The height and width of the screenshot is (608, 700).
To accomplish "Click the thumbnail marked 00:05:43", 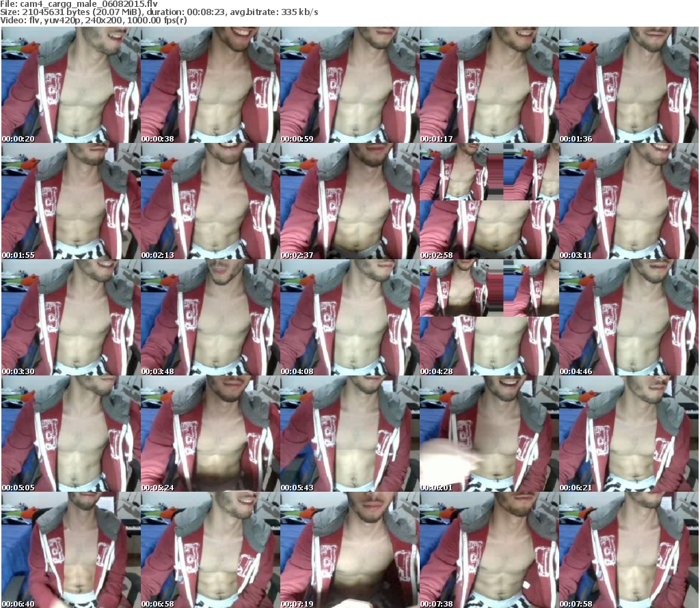I will pyautogui.click(x=349, y=434).
